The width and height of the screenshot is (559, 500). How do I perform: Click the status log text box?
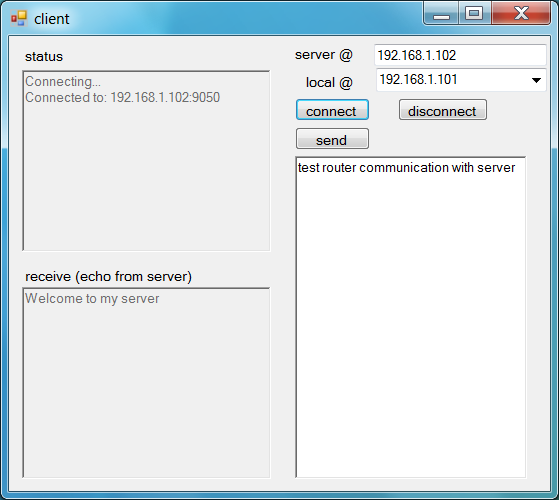[146, 161]
